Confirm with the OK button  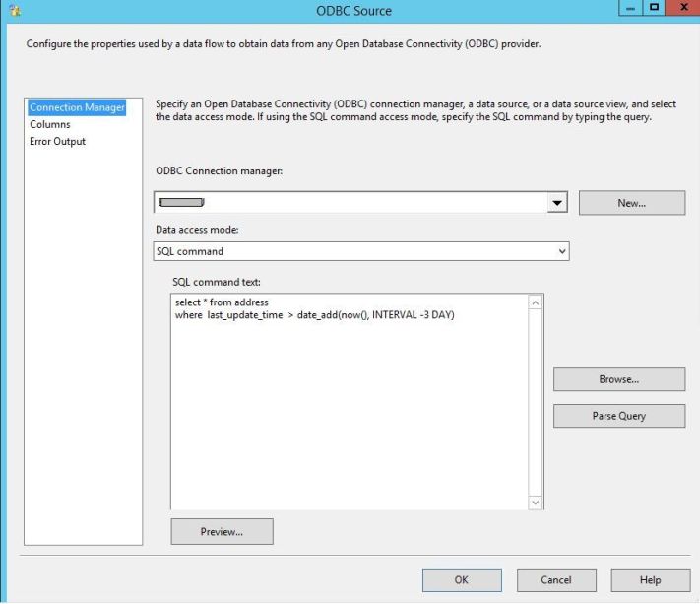point(462,580)
